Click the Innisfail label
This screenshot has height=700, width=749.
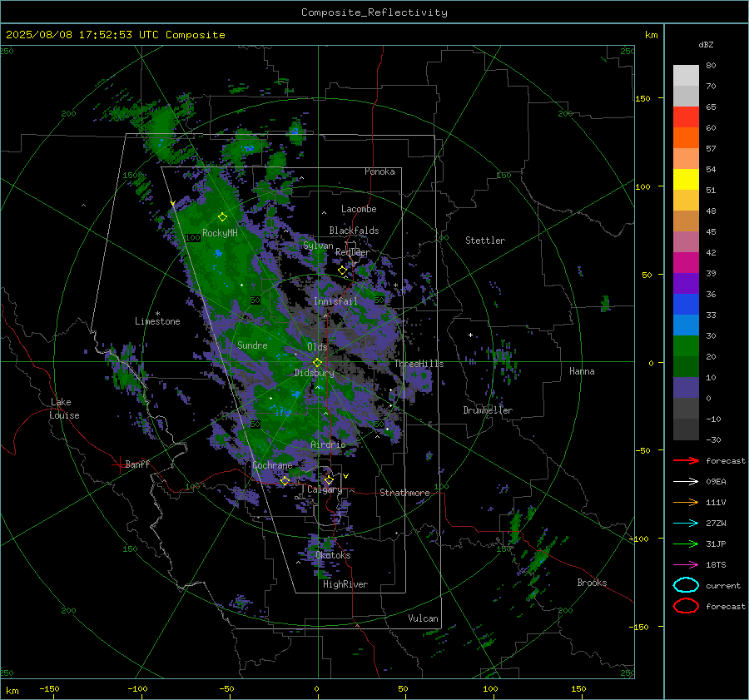tap(335, 301)
